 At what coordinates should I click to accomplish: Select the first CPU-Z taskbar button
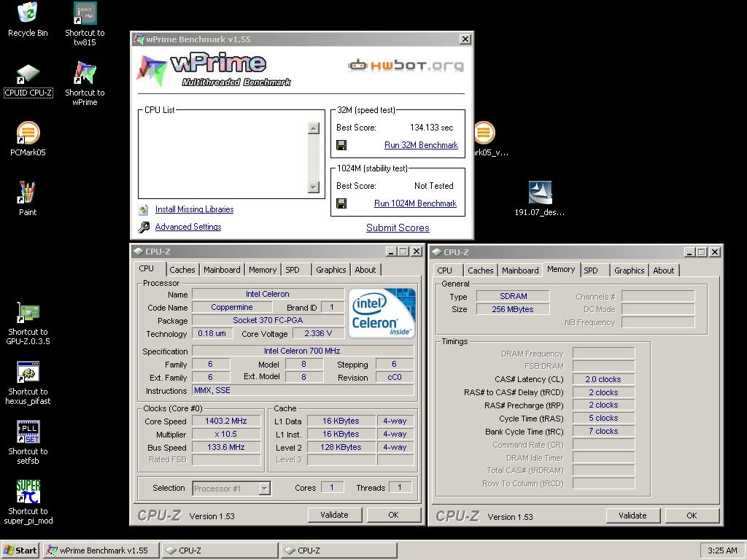[x=220, y=551]
